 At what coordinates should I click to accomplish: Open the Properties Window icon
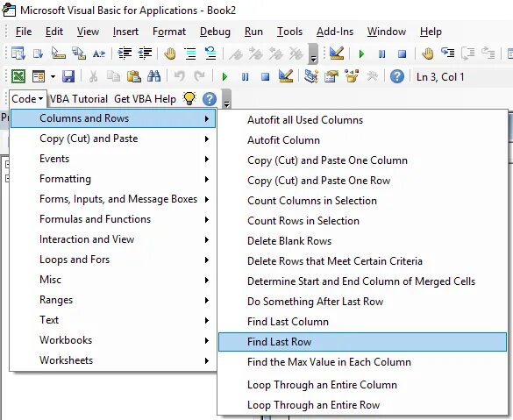pyautogui.click(x=331, y=76)
